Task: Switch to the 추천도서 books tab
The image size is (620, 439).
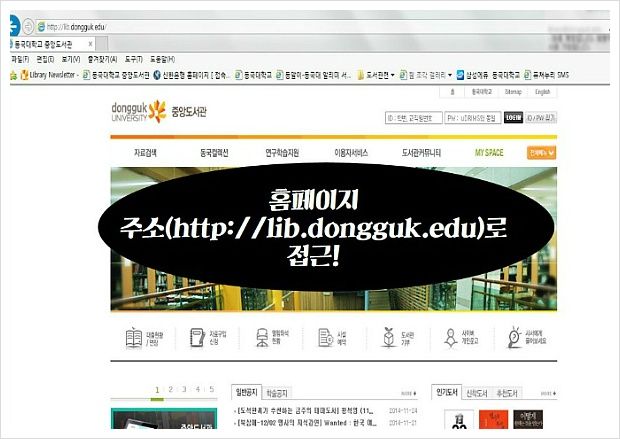Action: click(x=507, y=393)
